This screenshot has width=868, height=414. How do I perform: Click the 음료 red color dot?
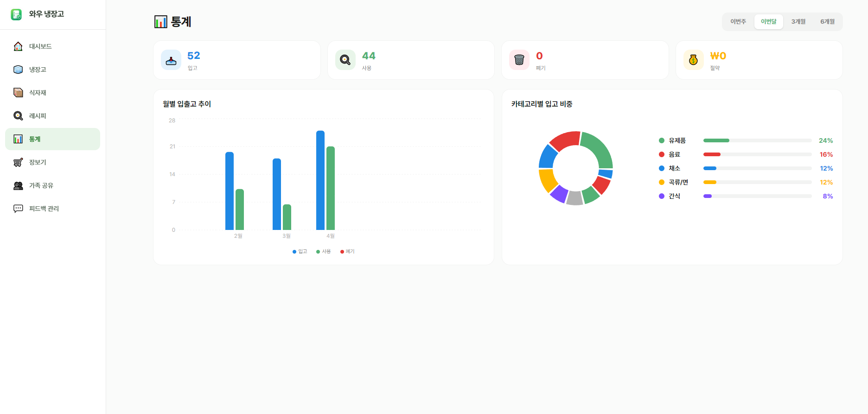[662, 154]
